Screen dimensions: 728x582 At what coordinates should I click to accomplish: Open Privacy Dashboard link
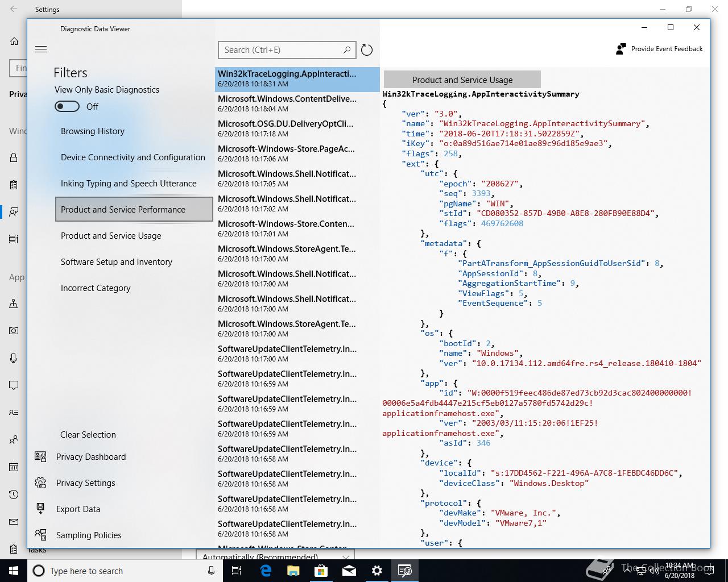click(91, 457)
